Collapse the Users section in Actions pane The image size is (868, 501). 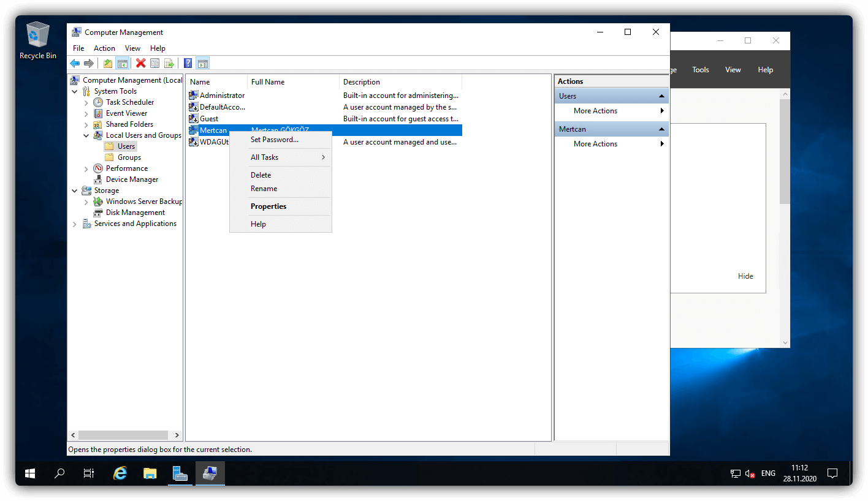(661, 96)
